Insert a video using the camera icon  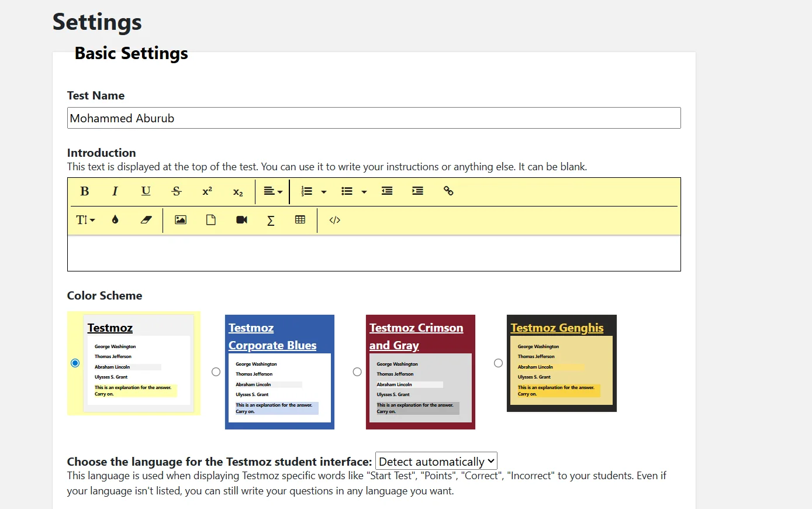(x=241, y=220)
